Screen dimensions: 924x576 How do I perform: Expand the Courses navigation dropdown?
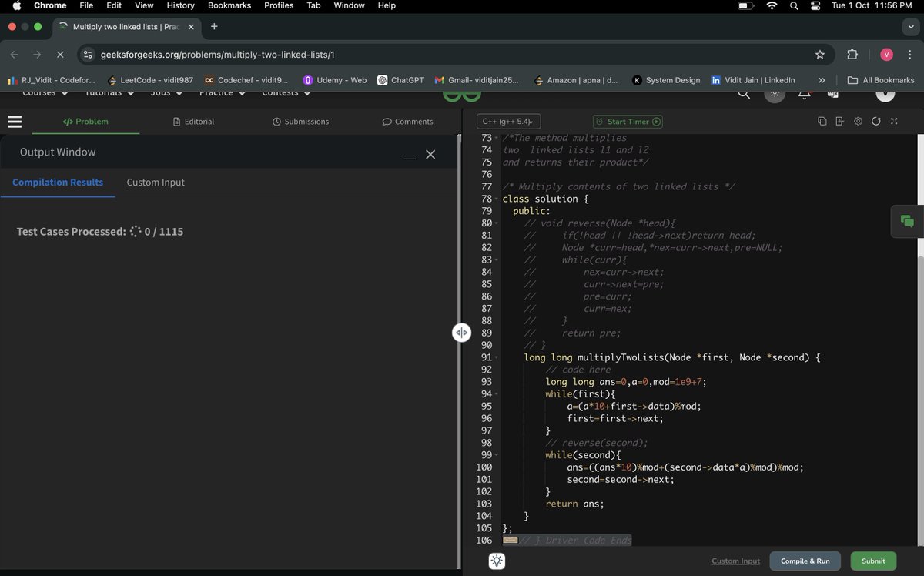pyautogui.click(x=45, y=93)
